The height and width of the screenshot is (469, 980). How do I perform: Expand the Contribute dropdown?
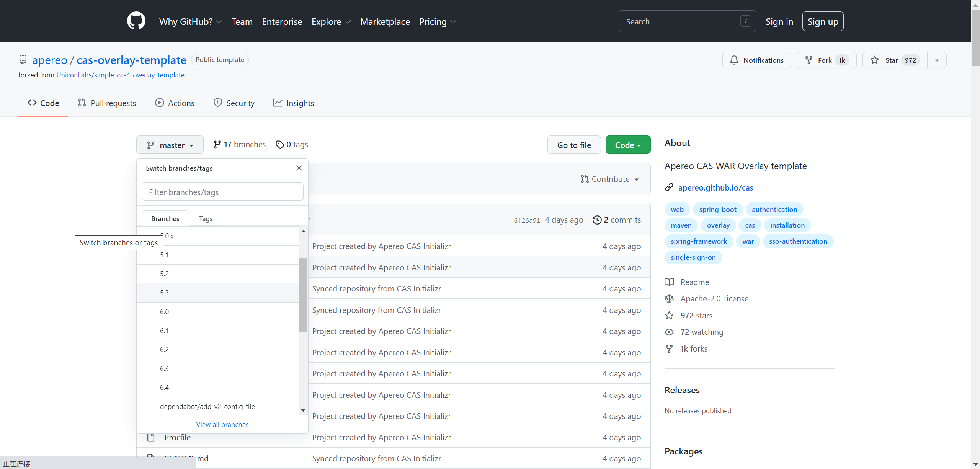610,179
